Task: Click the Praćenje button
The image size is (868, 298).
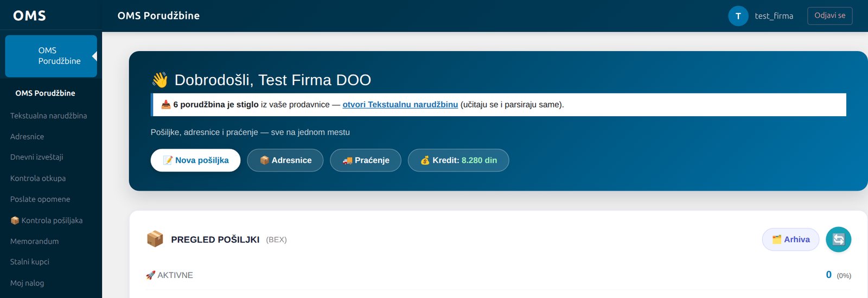Action: pos(366,160)
